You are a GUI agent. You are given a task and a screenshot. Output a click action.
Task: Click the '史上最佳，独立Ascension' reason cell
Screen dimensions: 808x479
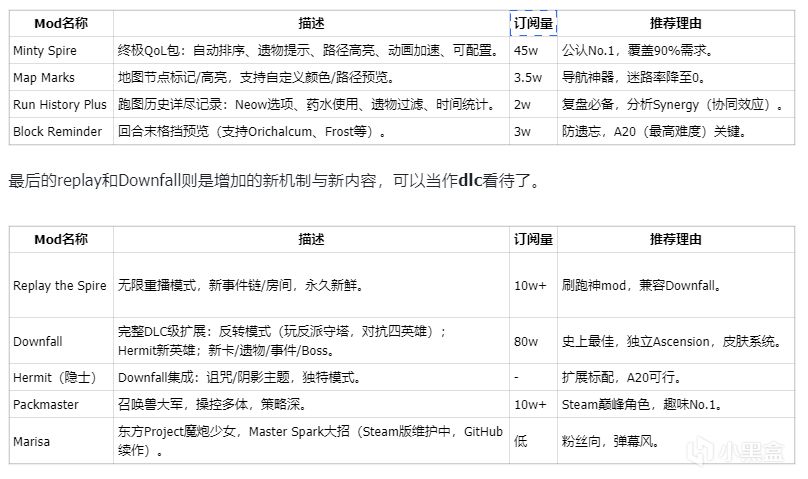676,341
